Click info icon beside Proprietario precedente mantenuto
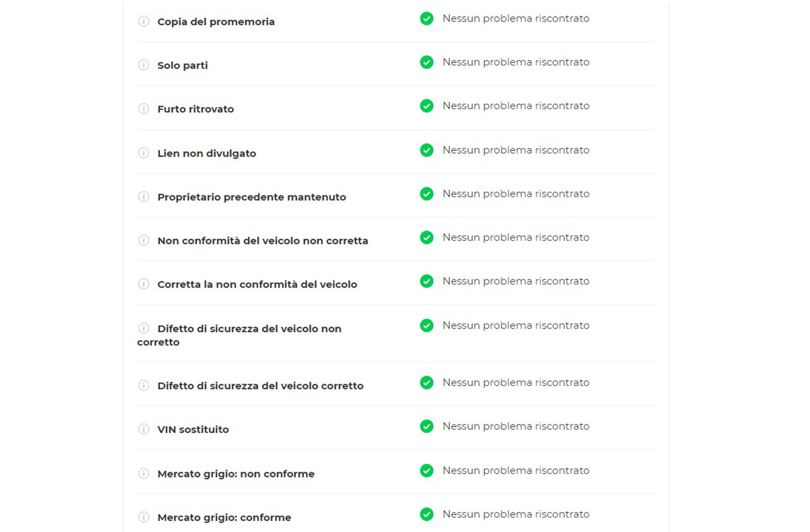The height and width of the screenshot is (532, 810). [x=144, y=197]
